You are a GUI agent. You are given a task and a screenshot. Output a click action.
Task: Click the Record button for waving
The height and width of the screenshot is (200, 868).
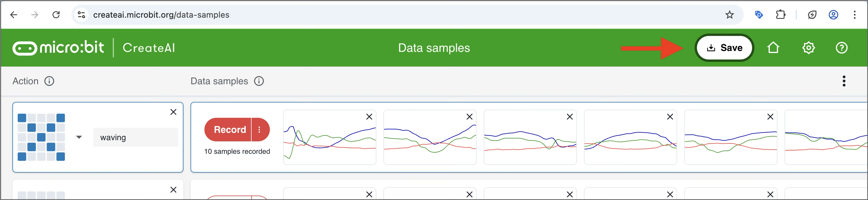(x=229, y=130)
